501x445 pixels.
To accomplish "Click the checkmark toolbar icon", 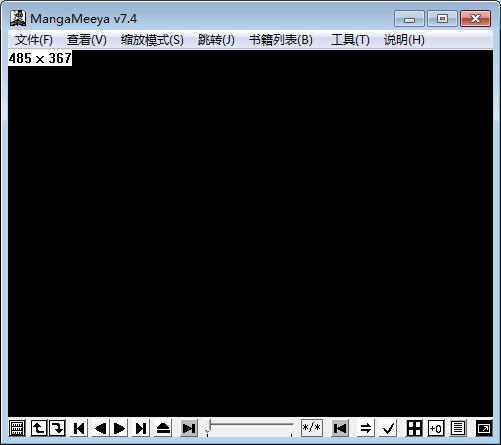I will pos(388,428).
